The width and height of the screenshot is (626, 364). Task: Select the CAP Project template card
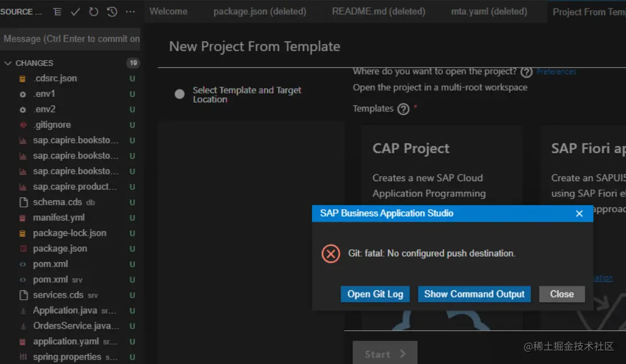[442, 227]
